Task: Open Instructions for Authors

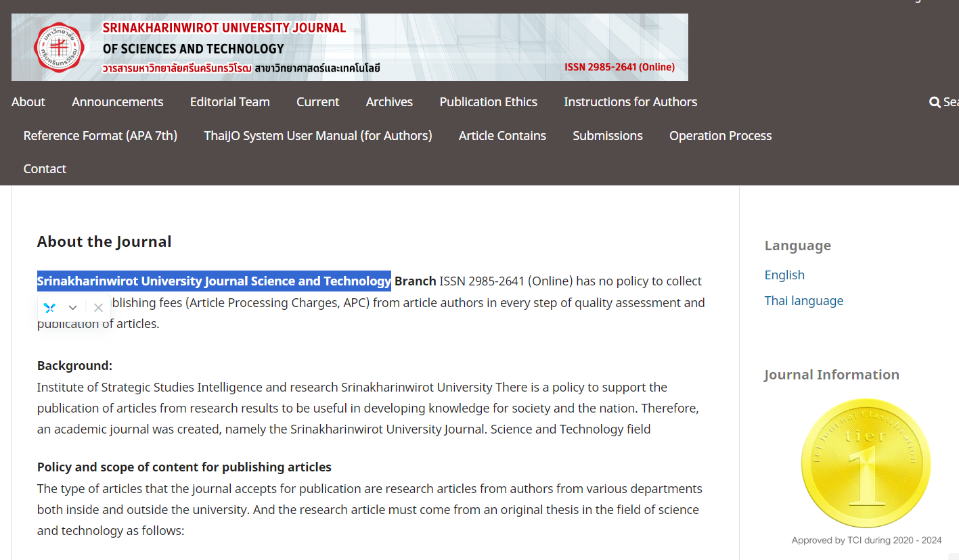Action: [x=631, y=101]
